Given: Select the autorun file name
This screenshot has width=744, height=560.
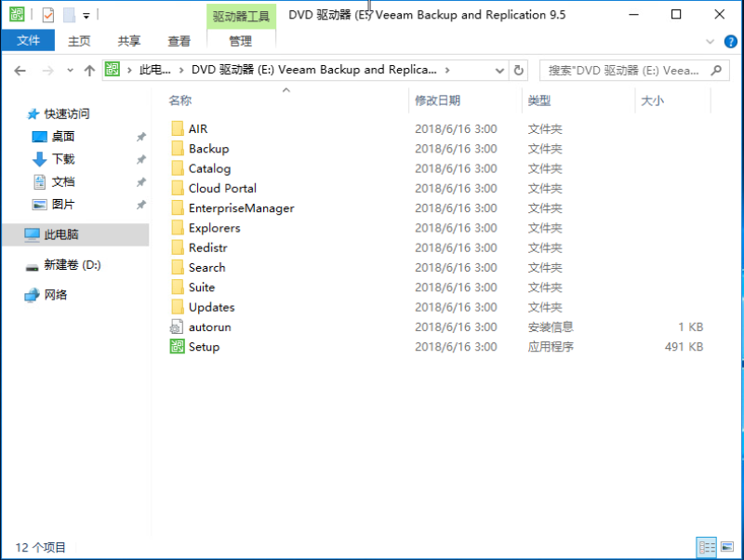Looking at the screenshot, I should tap(210, 327).
